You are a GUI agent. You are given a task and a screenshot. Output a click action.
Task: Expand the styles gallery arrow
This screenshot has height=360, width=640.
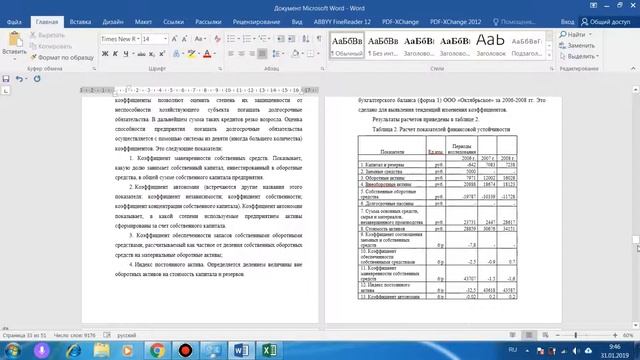click(x=549, y=55)
